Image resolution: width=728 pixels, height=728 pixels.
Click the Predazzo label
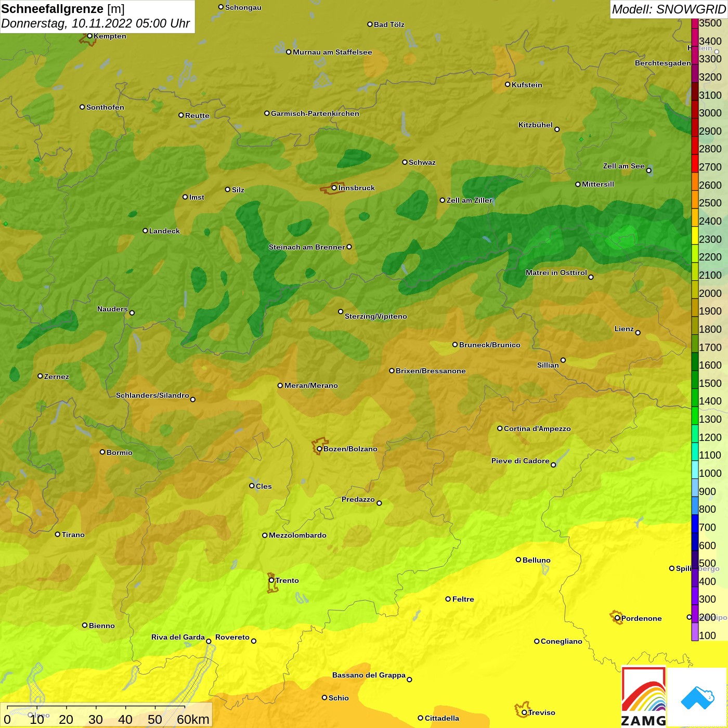coord(358,499)
